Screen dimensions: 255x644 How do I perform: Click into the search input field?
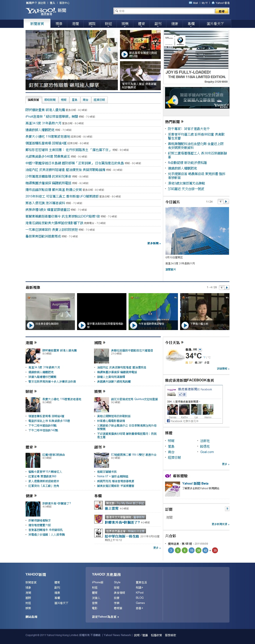[164, 11]
